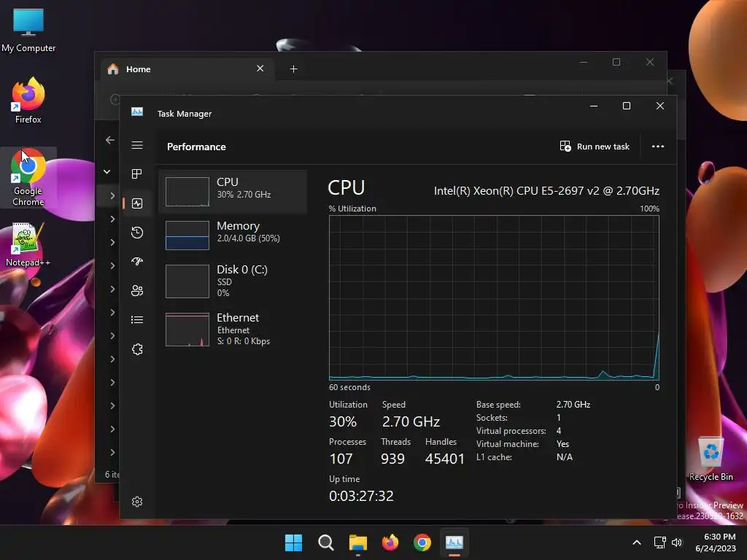The image size is (747, 560).
Task: Click Virtual processors value 4
Action: pos(559,430)
